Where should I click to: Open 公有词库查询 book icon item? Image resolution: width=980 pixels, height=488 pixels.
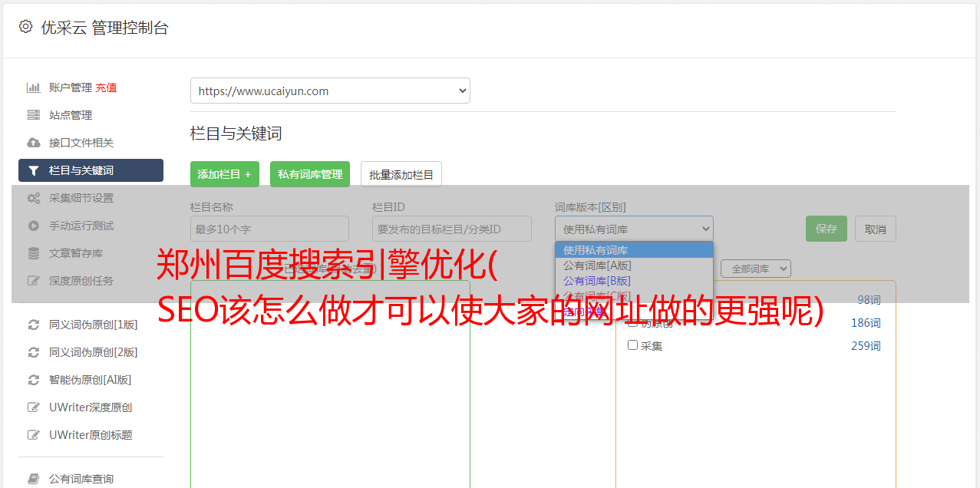[x=33, y=479]
